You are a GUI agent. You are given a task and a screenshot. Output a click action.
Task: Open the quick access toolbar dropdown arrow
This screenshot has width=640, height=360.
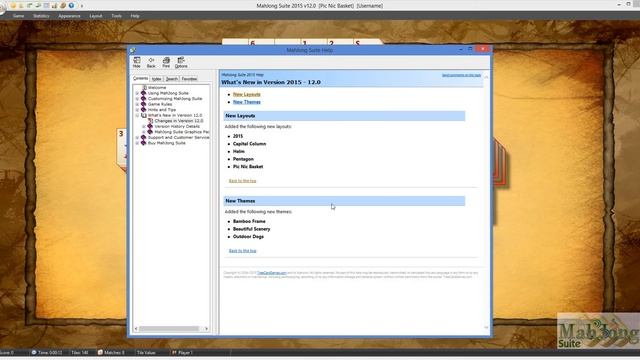[x=82, y=6]
